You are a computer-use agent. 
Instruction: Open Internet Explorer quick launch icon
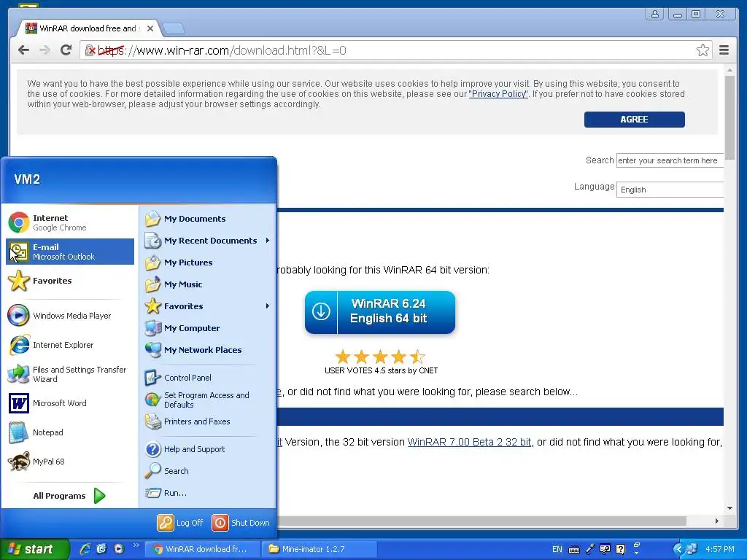85,549
